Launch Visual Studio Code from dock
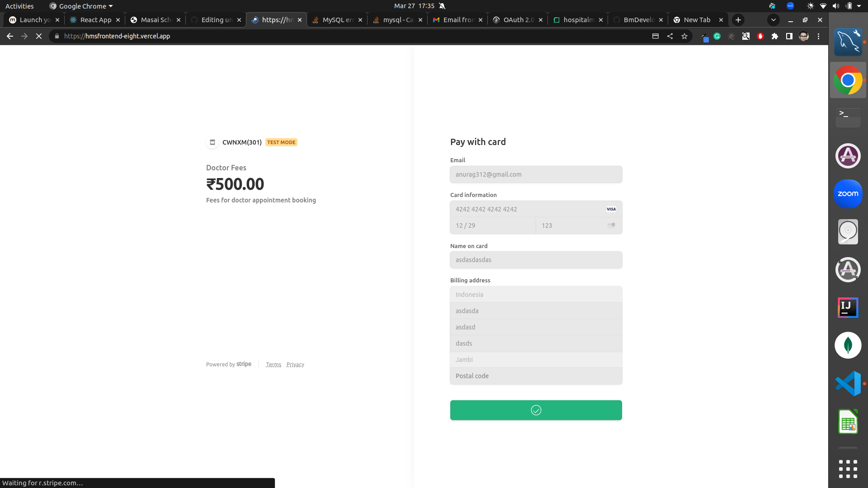 [x=848, y=384]
